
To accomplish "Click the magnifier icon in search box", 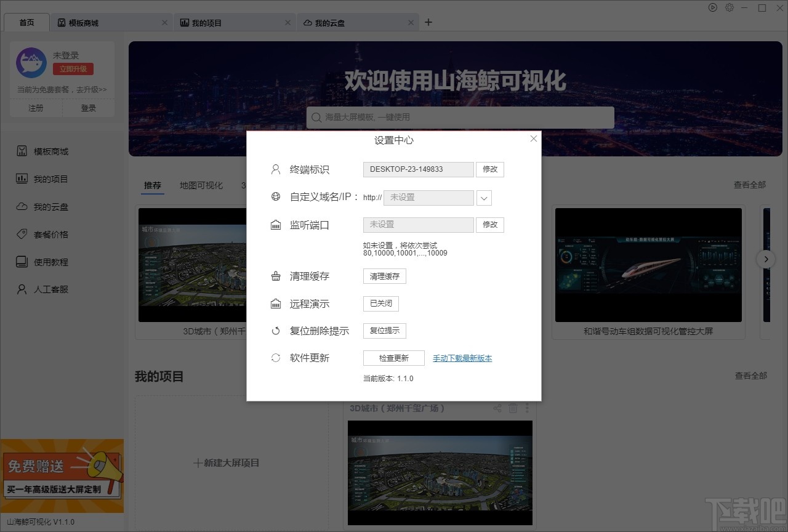I will coord(316,117).
